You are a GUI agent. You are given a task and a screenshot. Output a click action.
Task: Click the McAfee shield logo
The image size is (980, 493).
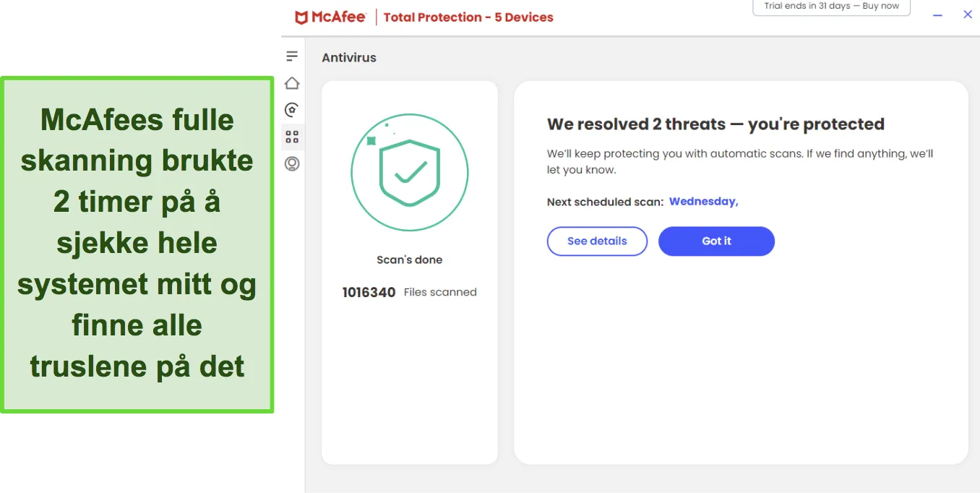click(x=301, y=17)
